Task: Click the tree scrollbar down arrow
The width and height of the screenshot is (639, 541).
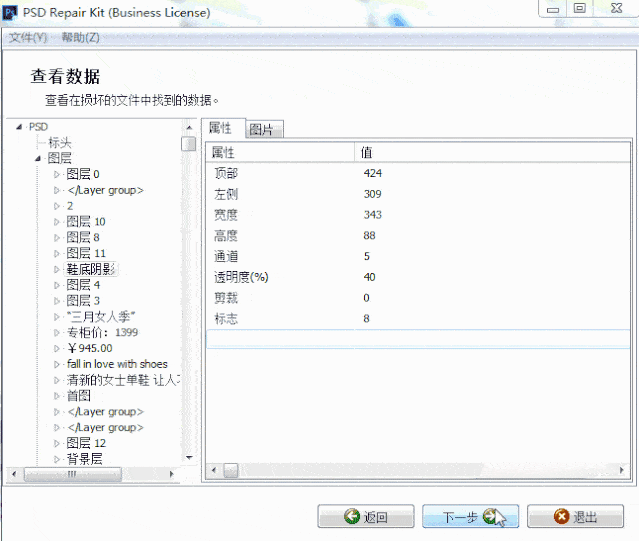Action: [189, 457]
